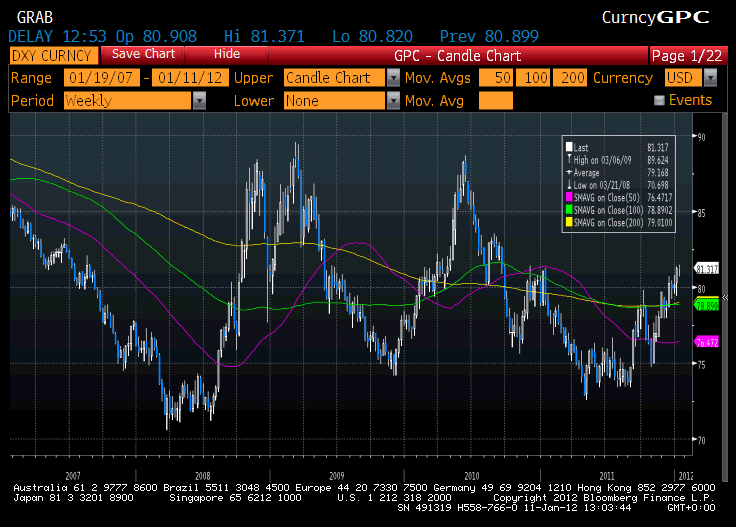Click the Lo 80.820 header value
The height and width of the screenshot is (527, 736).
click(372, 36)
